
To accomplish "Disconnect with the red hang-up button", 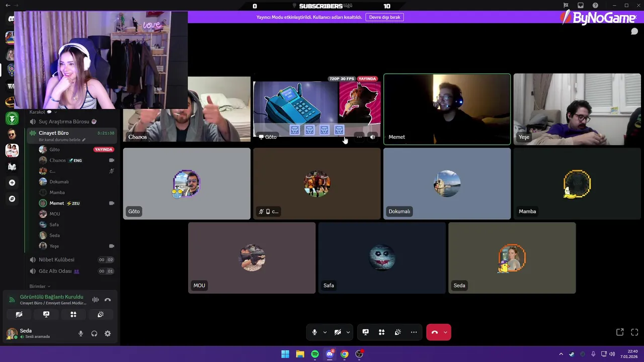I will click(x=435, y=332).
